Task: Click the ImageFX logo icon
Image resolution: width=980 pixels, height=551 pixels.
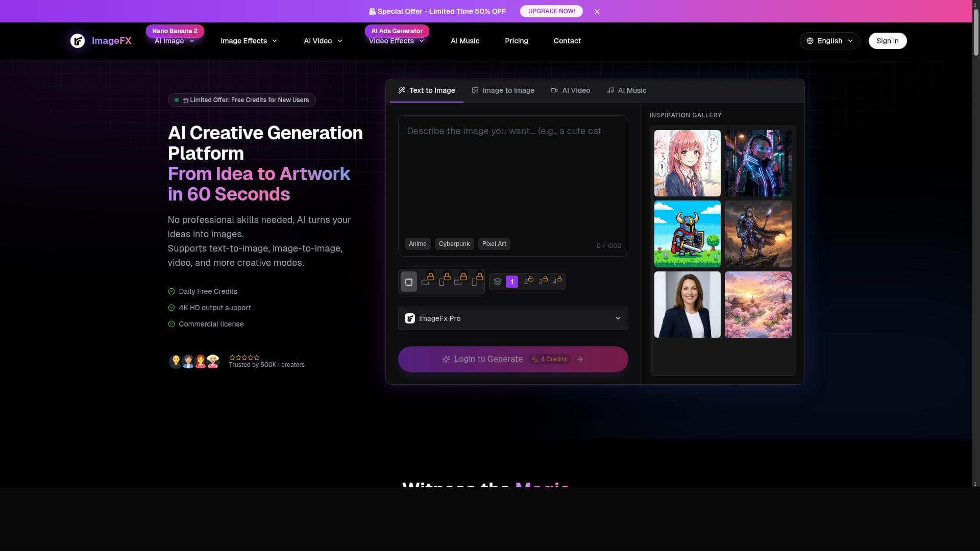Action: tap(78, 41)
